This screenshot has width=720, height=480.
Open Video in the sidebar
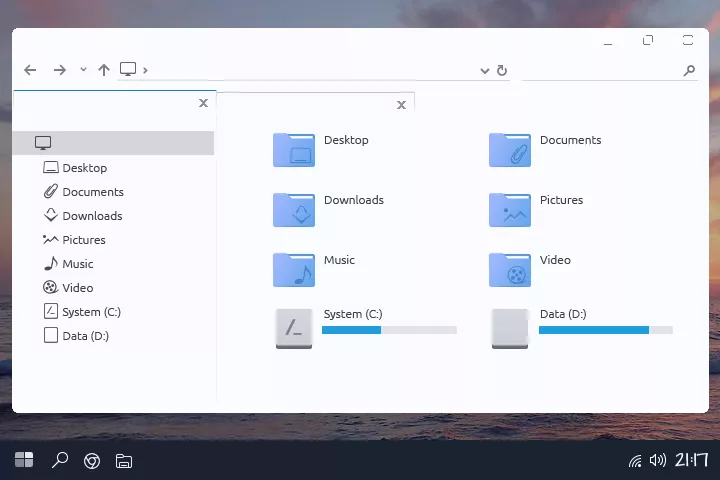point(68,288)
